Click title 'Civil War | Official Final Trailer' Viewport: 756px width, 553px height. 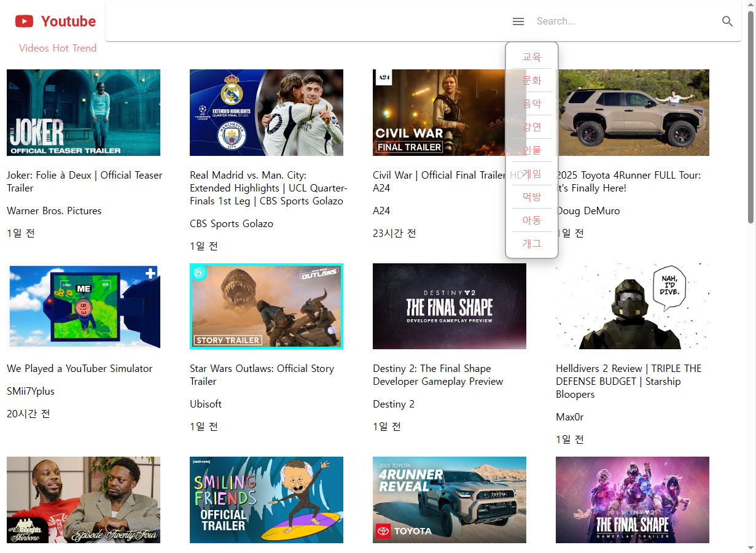tap(439, 175)
